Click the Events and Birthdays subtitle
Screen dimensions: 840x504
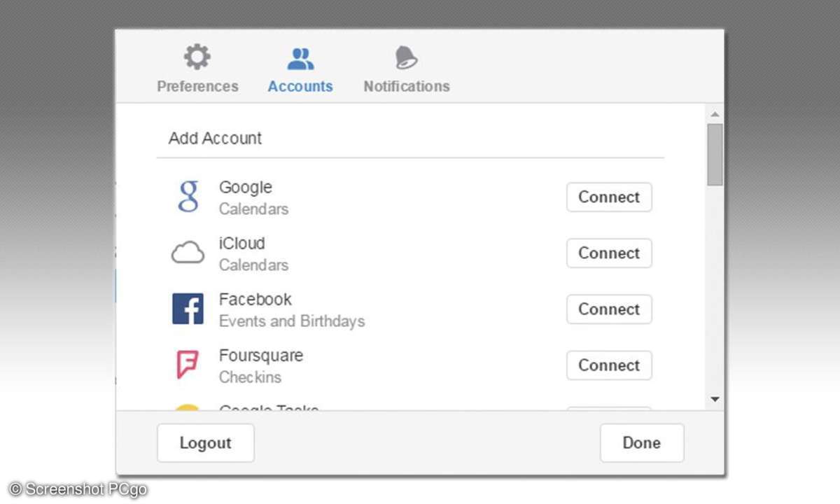click(292, 321)
